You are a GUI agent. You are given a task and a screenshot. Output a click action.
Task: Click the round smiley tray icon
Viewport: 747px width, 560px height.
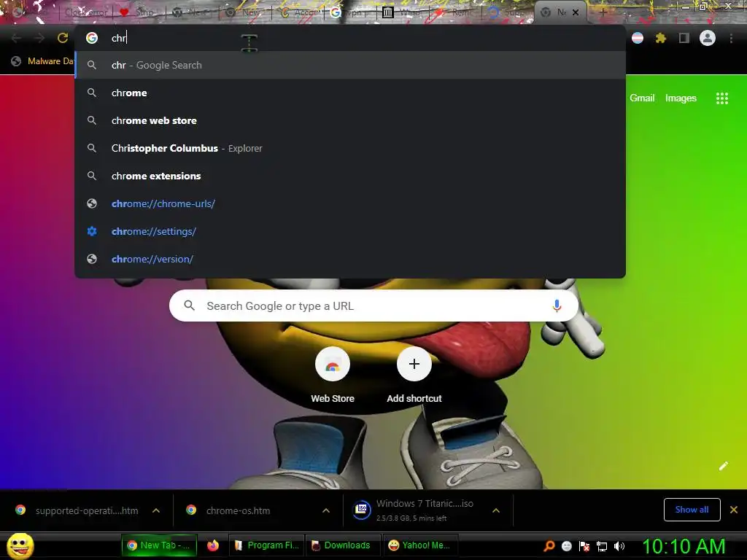pos(566,546)
